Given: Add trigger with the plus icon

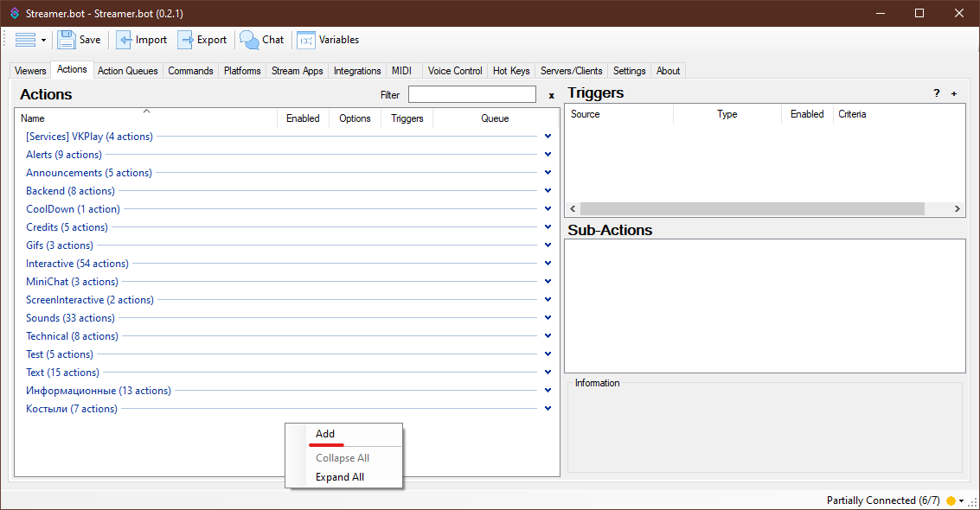Looking at the screenshot, I should 954,93.
